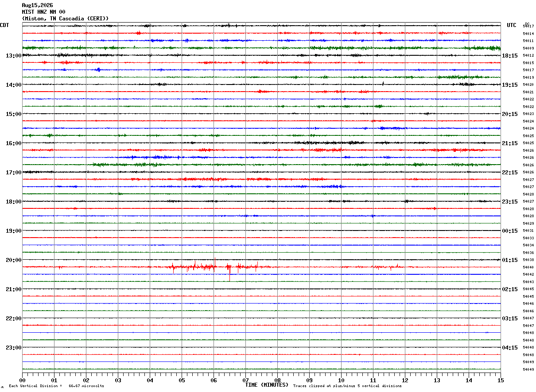Click the 20:00 CDT row label

point(13,260)
